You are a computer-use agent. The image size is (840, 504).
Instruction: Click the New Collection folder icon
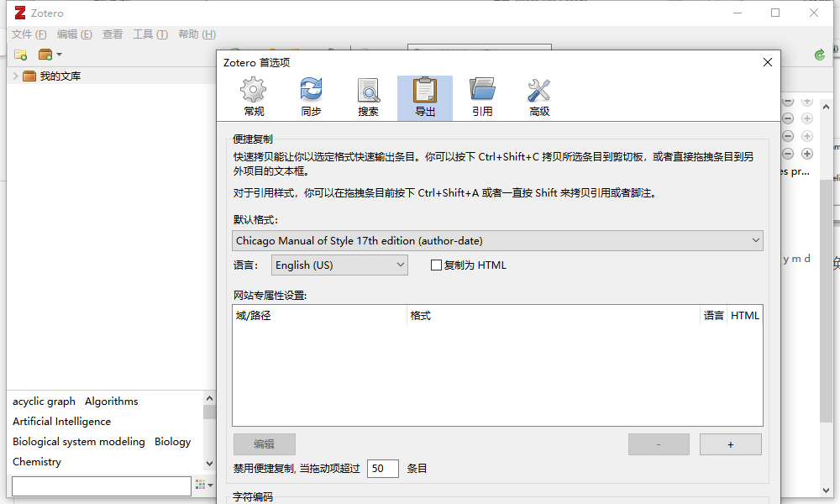point(18,54)
